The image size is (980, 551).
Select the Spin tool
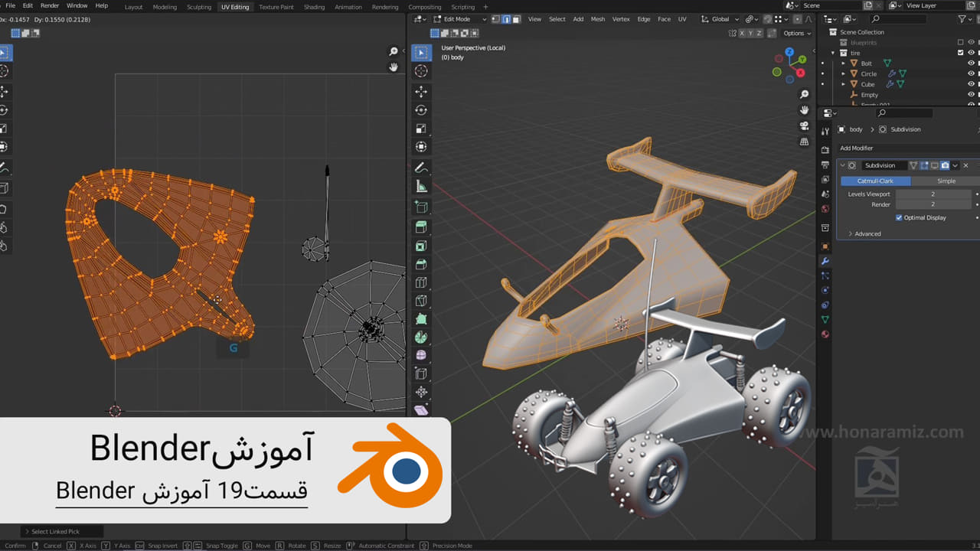[x=421, y=337]
